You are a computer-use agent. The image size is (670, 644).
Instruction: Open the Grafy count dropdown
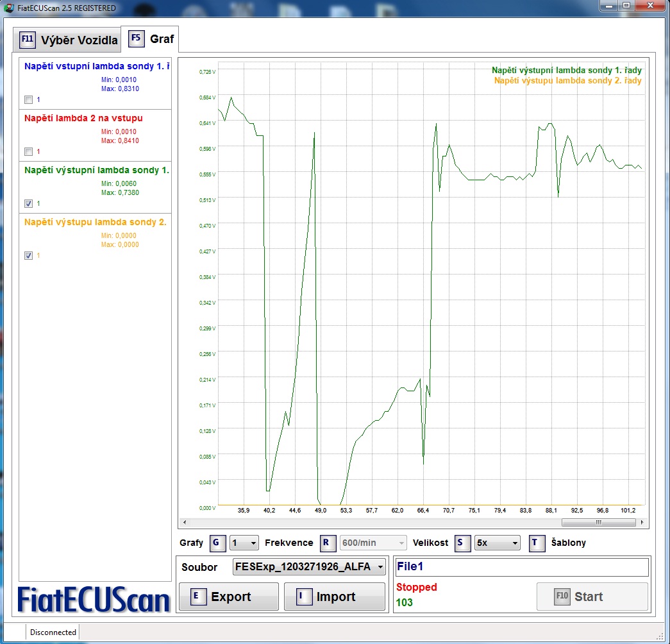point(244,543)
